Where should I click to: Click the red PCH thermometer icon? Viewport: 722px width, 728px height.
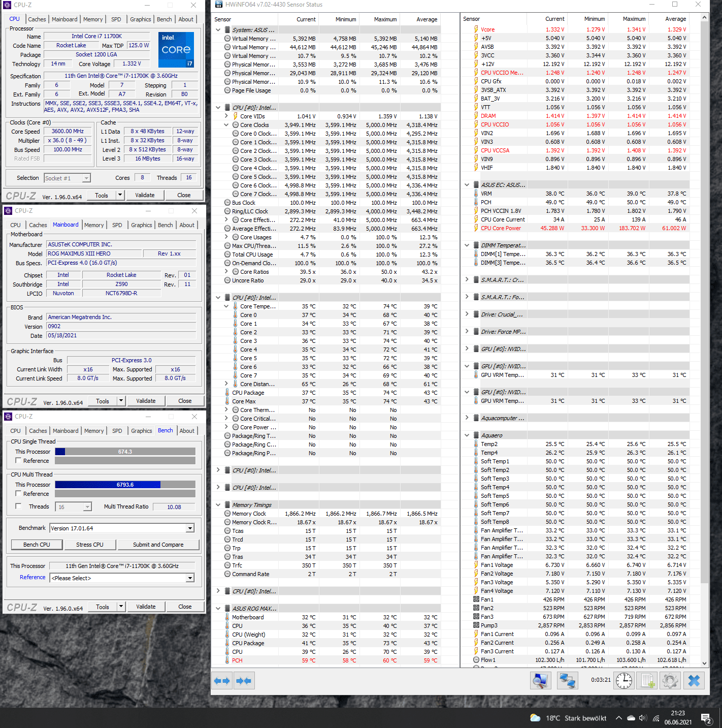pyautogui.click(x=227, y=660)
